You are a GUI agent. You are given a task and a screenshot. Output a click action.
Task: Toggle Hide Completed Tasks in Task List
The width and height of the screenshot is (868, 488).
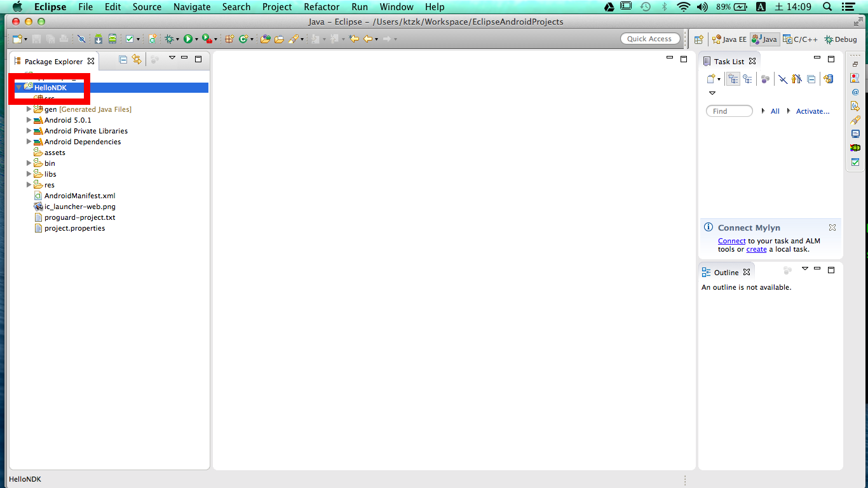(783, 79)
